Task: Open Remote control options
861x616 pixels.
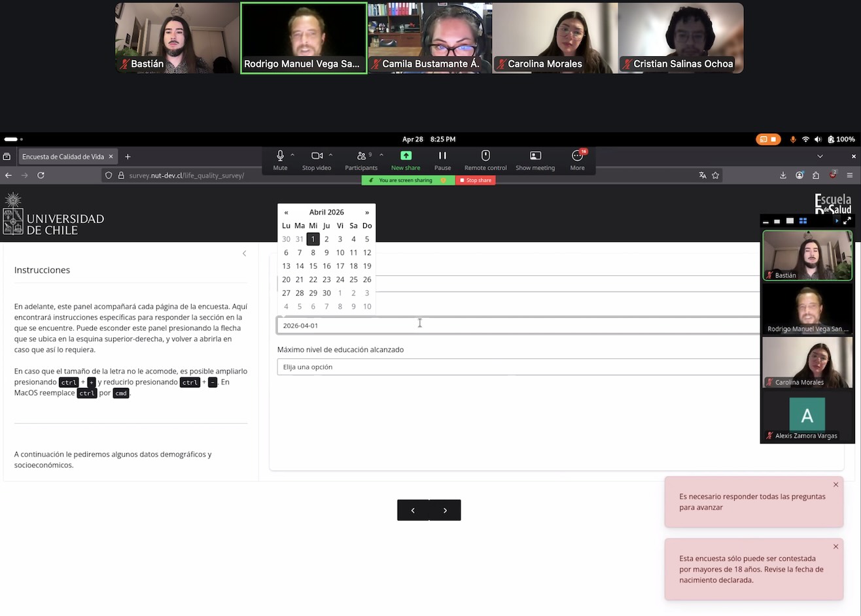Action: pyautogui.click(x=485, y=156)
